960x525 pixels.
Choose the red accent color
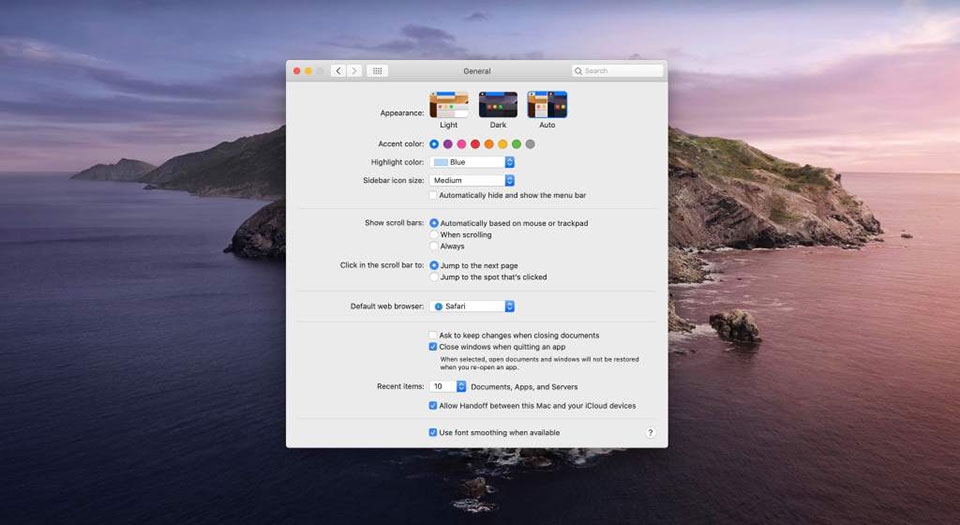pyautogui.click(x=475, y=144)
